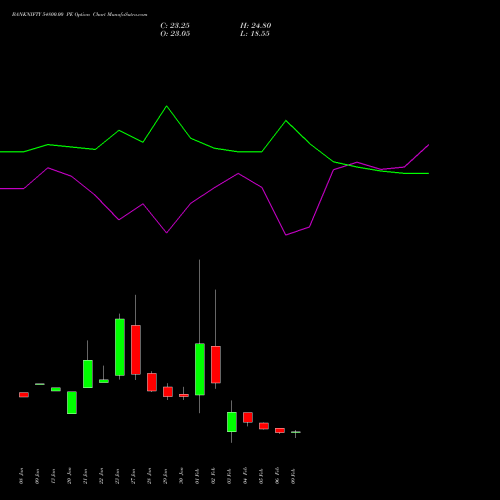Image resolution: width=500 pixels, height=500 pixels.
Task: Click the green candlestick above 03 Feb
Action: (x=232, y=422)
